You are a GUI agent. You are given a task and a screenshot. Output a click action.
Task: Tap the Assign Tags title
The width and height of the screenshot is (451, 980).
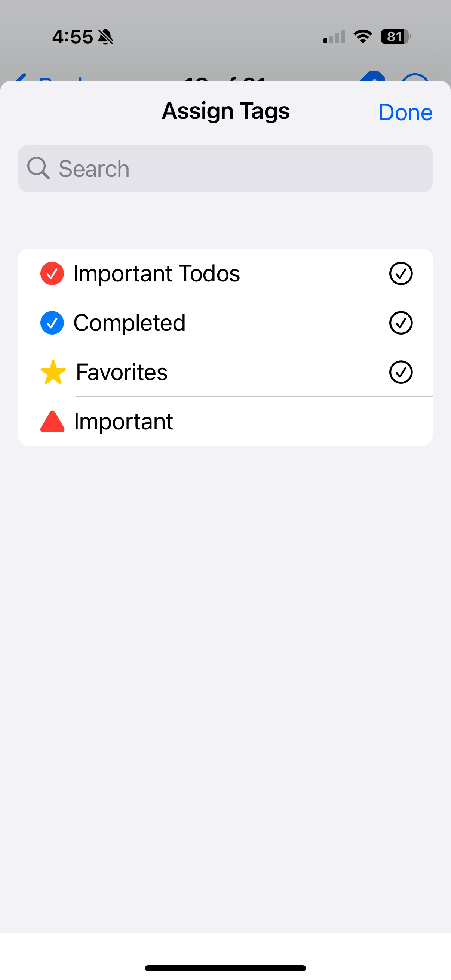click(226, 111)
